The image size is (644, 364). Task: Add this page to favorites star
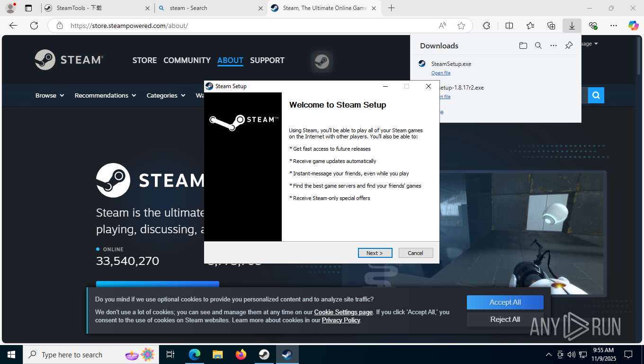tap(461, 26)
